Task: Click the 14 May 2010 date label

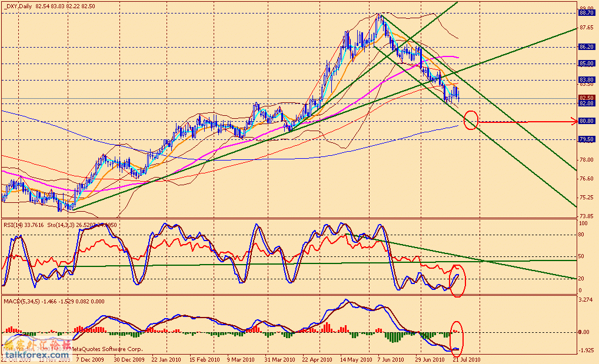Action: pos(356,360)
